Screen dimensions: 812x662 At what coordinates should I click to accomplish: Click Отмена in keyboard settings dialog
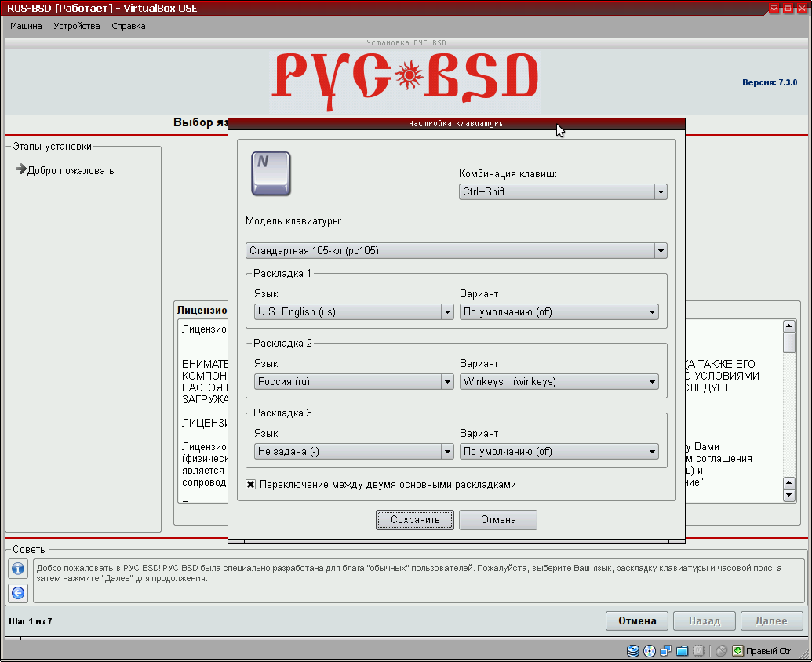click(498, 520)
